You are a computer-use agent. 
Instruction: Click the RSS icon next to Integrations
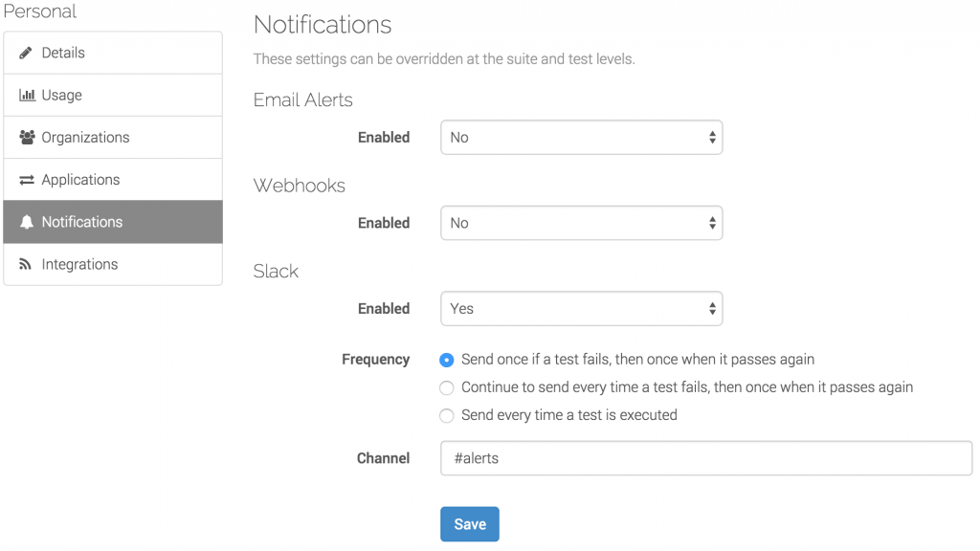tap(26, 264)
